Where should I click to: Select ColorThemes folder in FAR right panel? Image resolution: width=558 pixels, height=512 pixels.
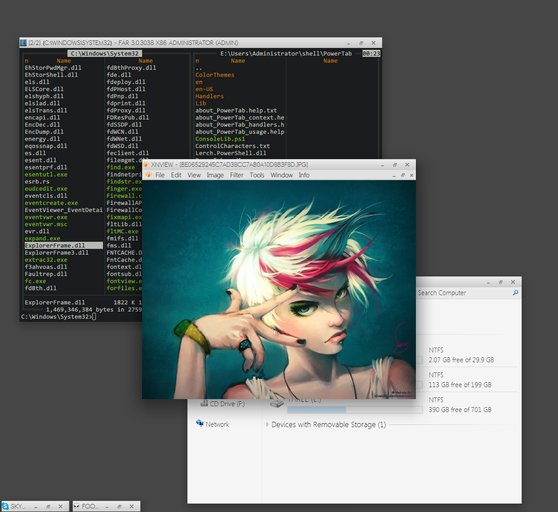[215, 75]
